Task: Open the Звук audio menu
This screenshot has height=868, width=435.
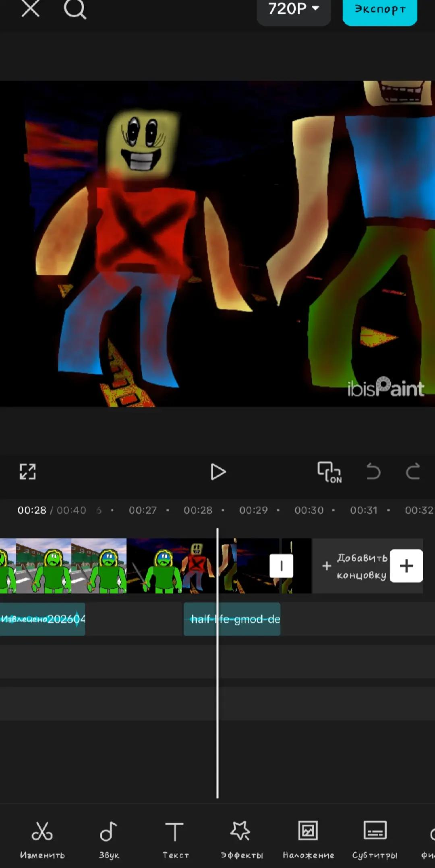Action: [x=109, y=840]
